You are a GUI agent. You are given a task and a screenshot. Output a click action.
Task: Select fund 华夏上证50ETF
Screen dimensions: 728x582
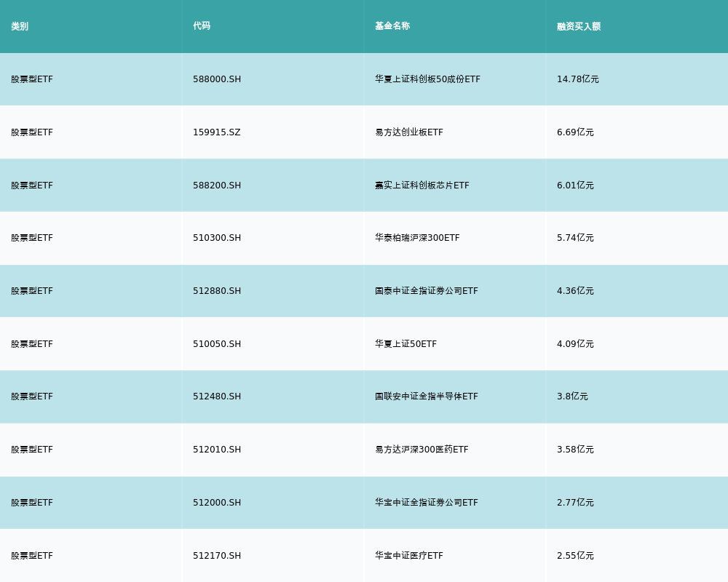405,344
